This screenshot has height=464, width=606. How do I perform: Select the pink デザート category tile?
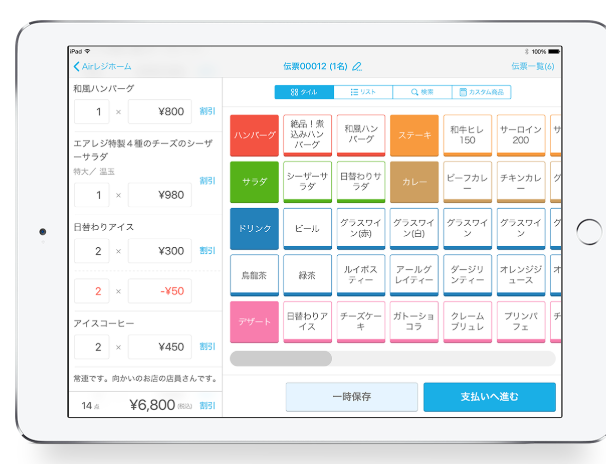pos(254,321)
